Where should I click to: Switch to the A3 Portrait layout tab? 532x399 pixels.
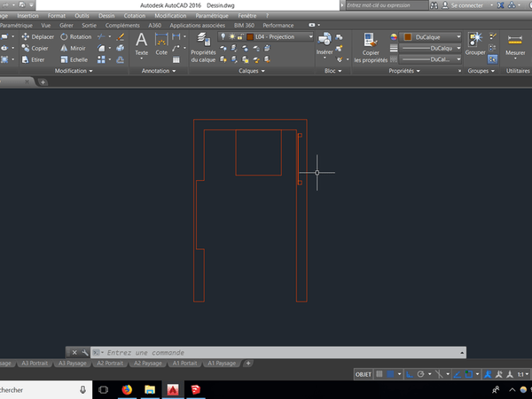pyautogui.click(x=36, y=364)
